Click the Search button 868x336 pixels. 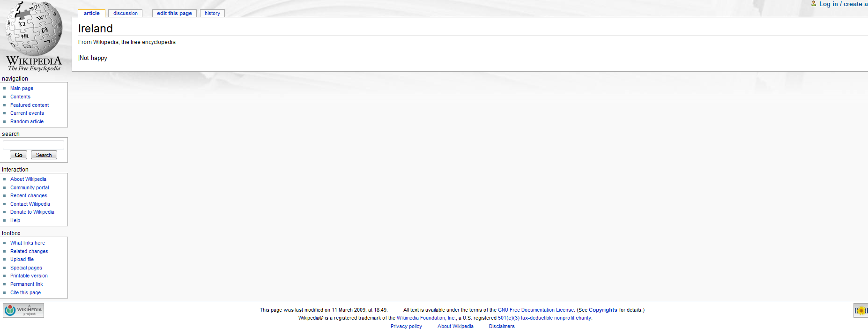pyautogui.click(x=44, y=155)
